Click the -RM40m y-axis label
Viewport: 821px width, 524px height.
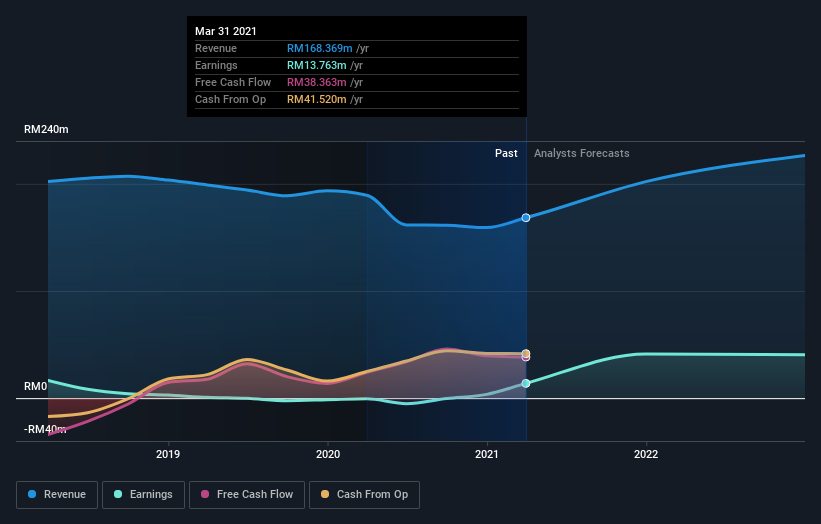pos(45,429)
